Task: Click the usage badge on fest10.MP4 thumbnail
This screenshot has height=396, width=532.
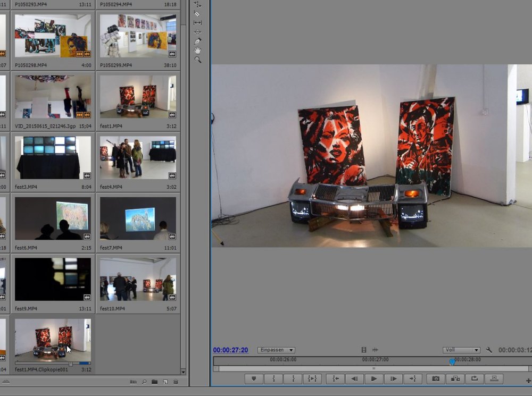Action: (172, 297)
